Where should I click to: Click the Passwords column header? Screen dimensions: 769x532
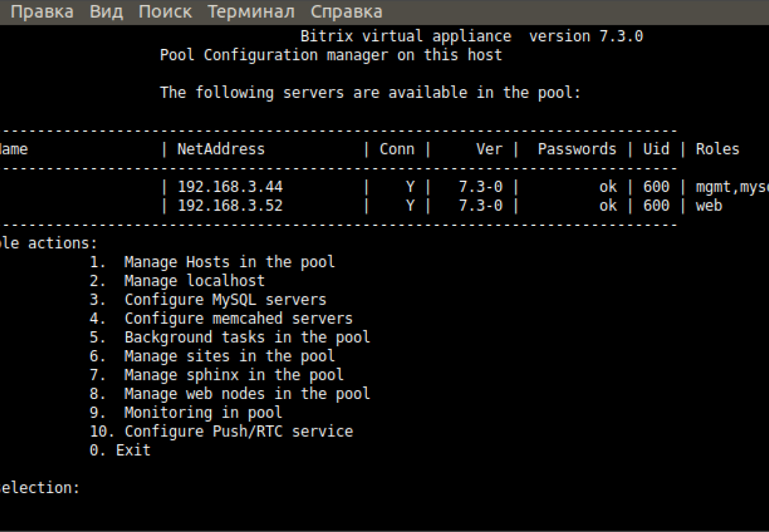576,149
